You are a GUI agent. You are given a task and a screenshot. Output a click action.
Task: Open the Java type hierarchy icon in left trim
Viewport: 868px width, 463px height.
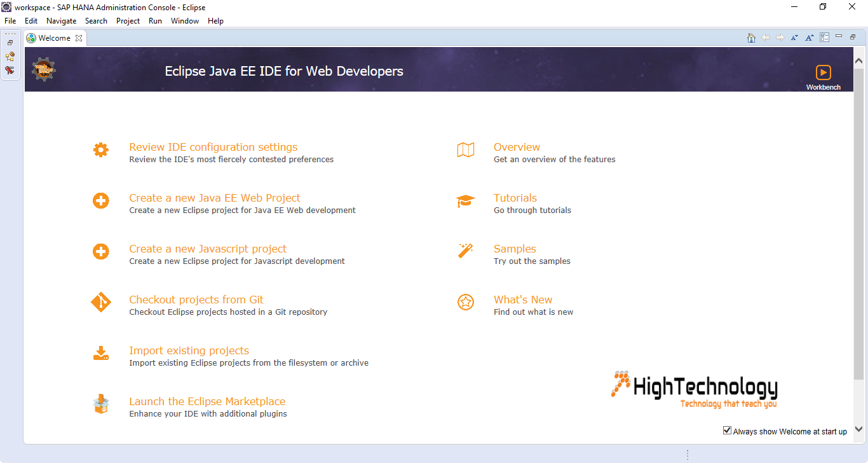coord(10,57)
